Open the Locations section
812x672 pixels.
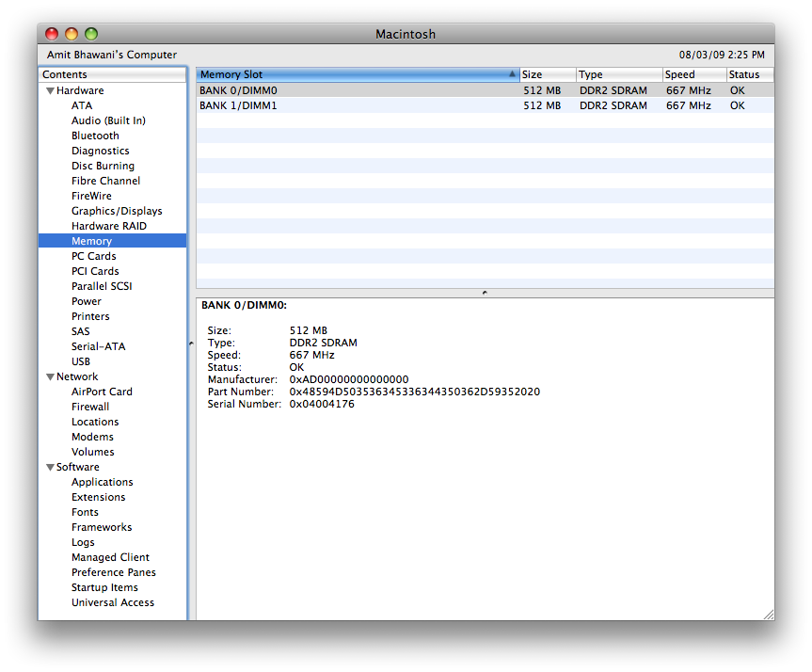point(95,422)
